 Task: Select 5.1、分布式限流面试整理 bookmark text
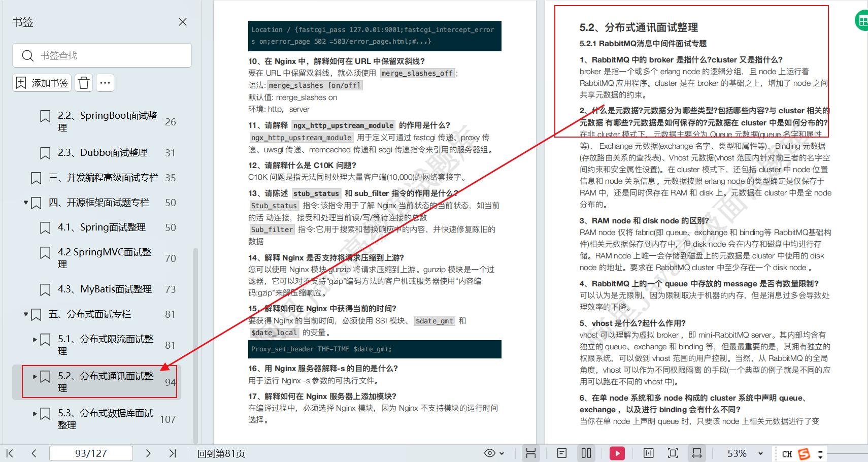click(106, 345)
